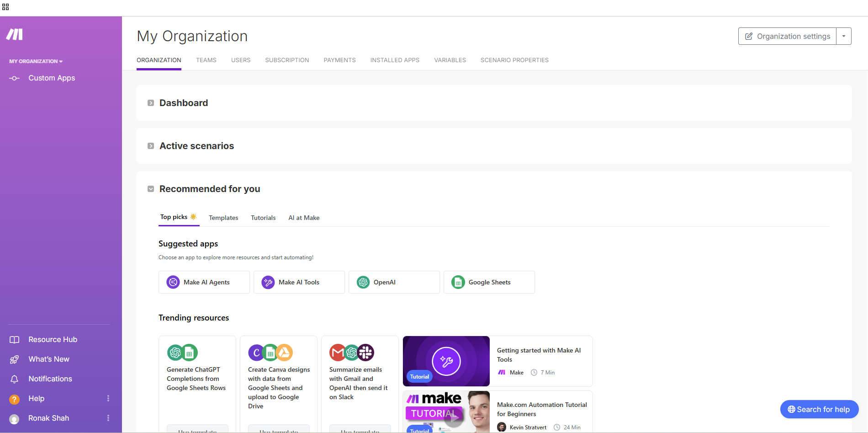Click the ChatGPT icon on Generate ChatGPT Completions card
The height and width of the screenshot is (433, 868).
tap(175, 353)
